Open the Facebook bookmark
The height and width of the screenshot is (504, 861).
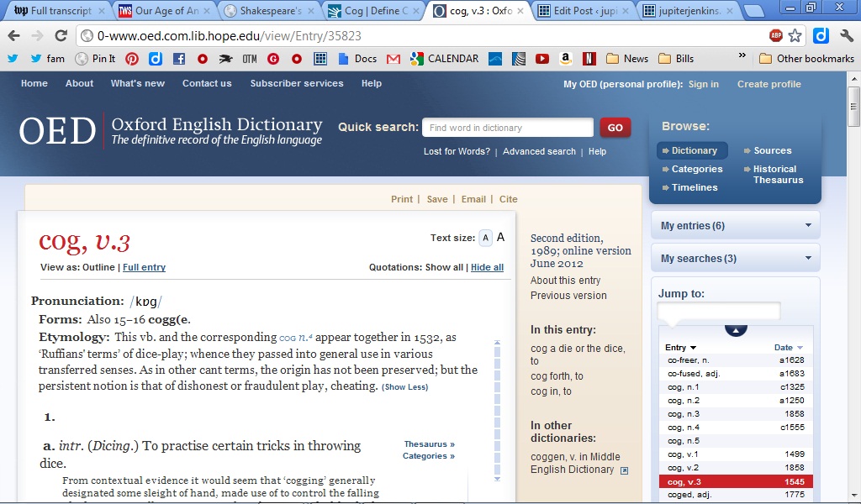pyautogui.click(x=179, y=59)
